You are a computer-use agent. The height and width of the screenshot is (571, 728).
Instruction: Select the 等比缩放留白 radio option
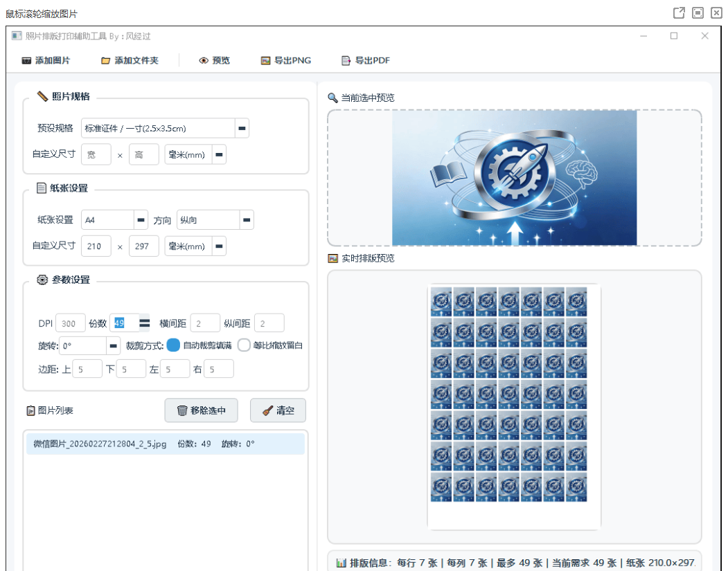pos(244,345)
